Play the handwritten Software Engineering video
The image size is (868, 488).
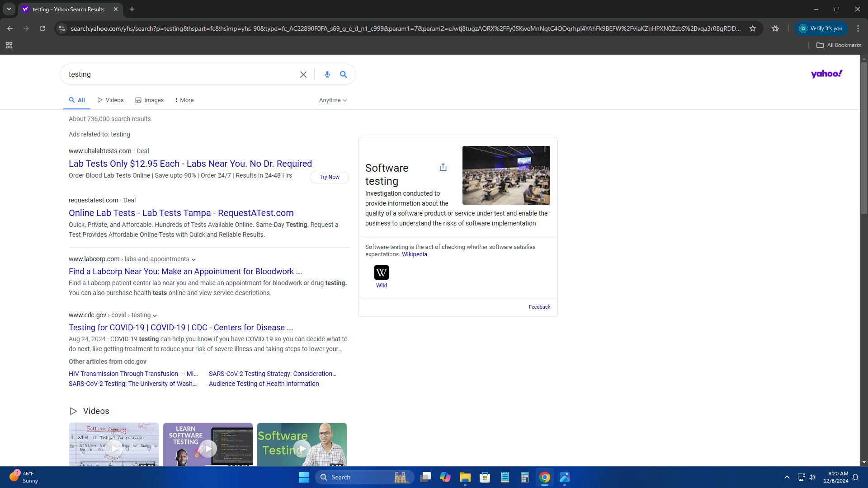[114, 445]
